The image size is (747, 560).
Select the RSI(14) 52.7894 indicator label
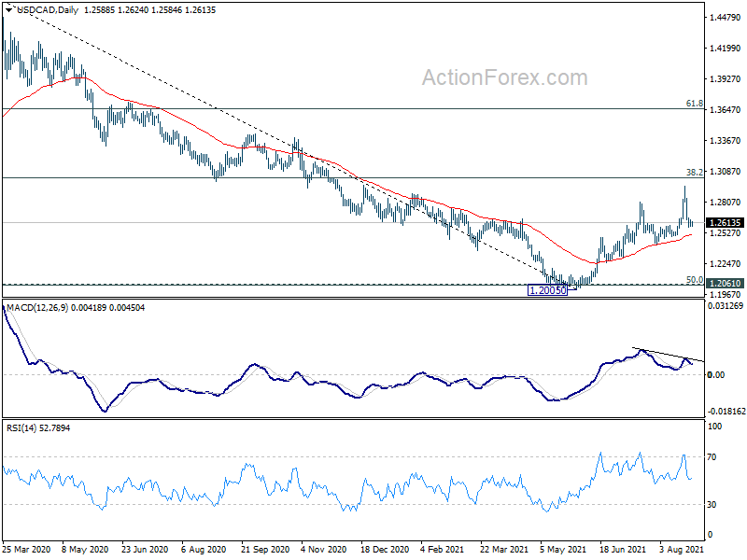(x=38, y=428)
